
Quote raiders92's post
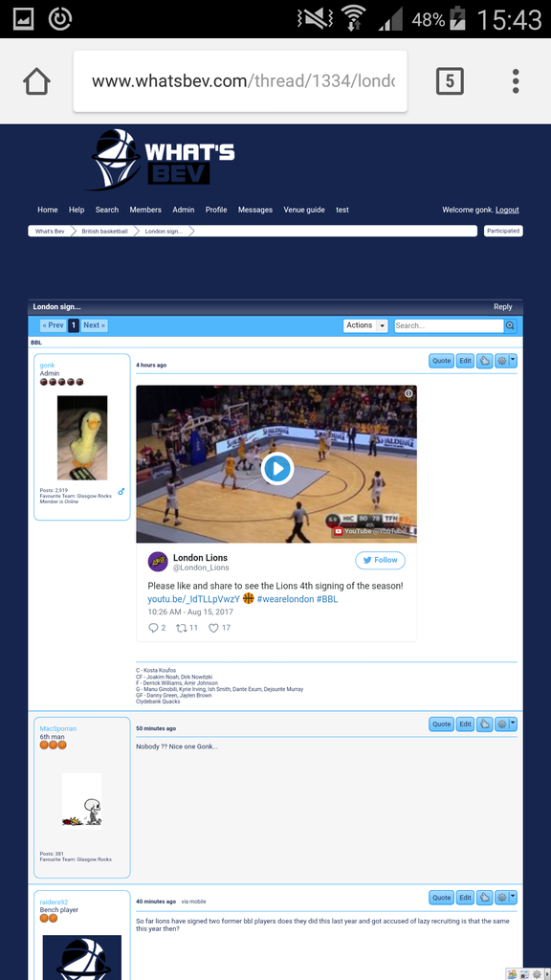tap(442, 898)
